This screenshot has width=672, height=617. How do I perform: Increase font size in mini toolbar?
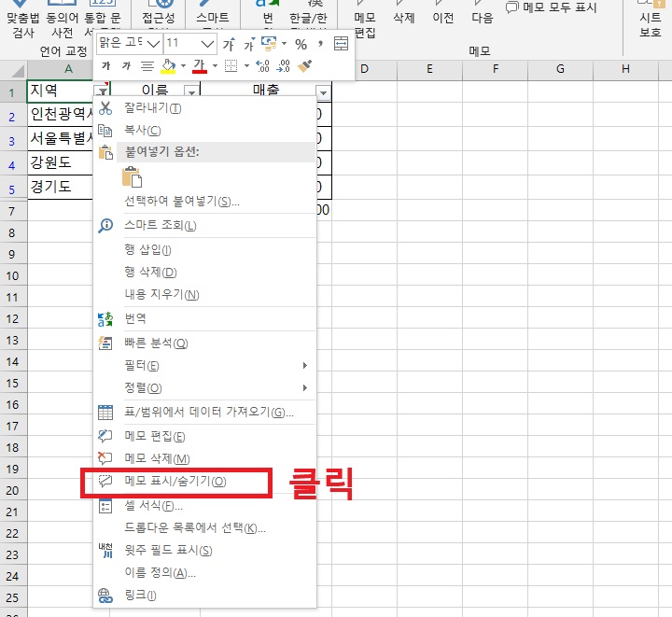[229, 44]
